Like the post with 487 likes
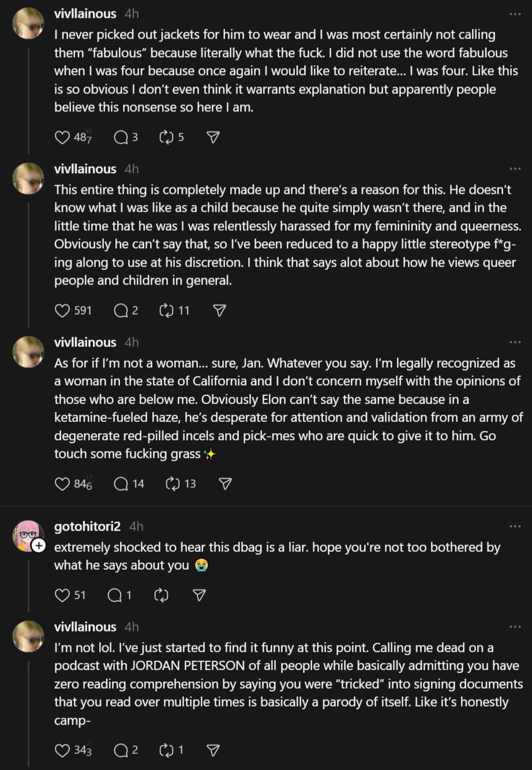 62,137
